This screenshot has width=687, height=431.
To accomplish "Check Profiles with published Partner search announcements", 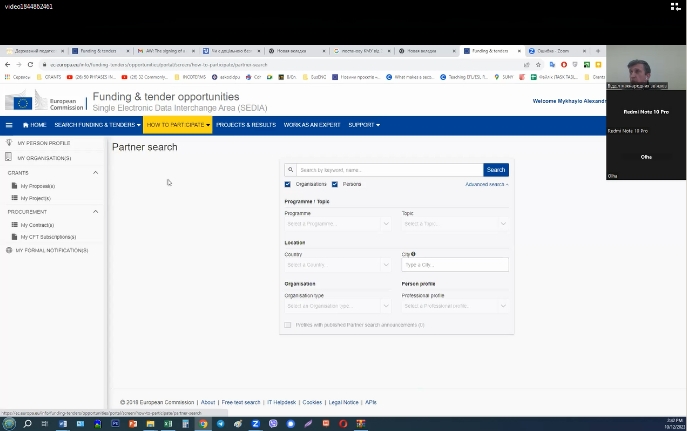I will click(x=287, y=325).
